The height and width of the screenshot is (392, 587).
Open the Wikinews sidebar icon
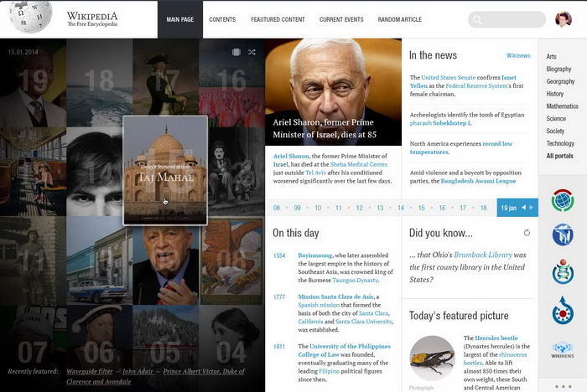point(563,350)
